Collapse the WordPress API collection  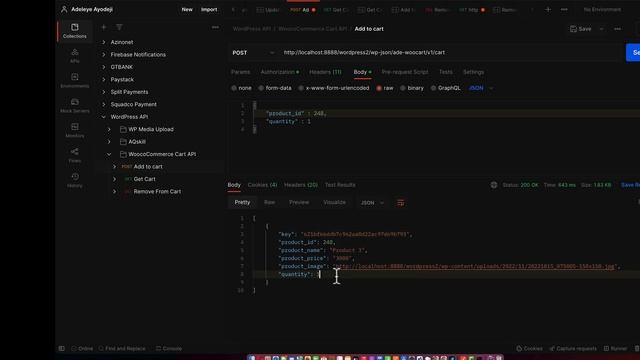[x=104, y=117]
